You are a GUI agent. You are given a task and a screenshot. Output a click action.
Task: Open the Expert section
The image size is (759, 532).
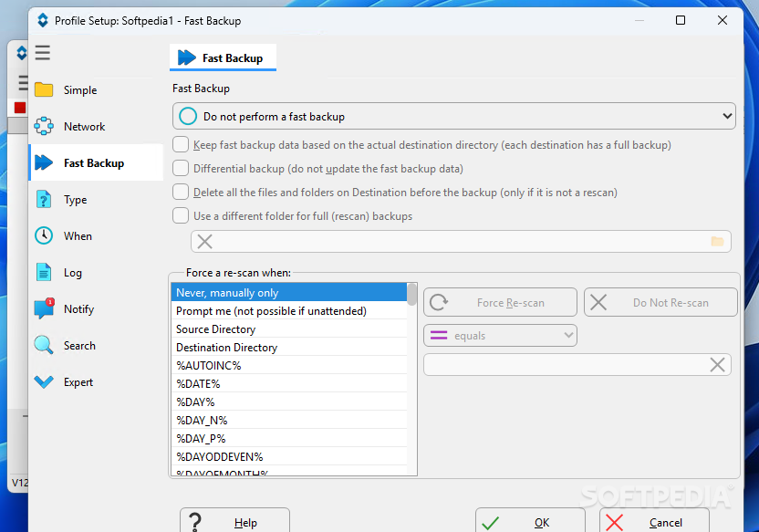click(97, 382)
